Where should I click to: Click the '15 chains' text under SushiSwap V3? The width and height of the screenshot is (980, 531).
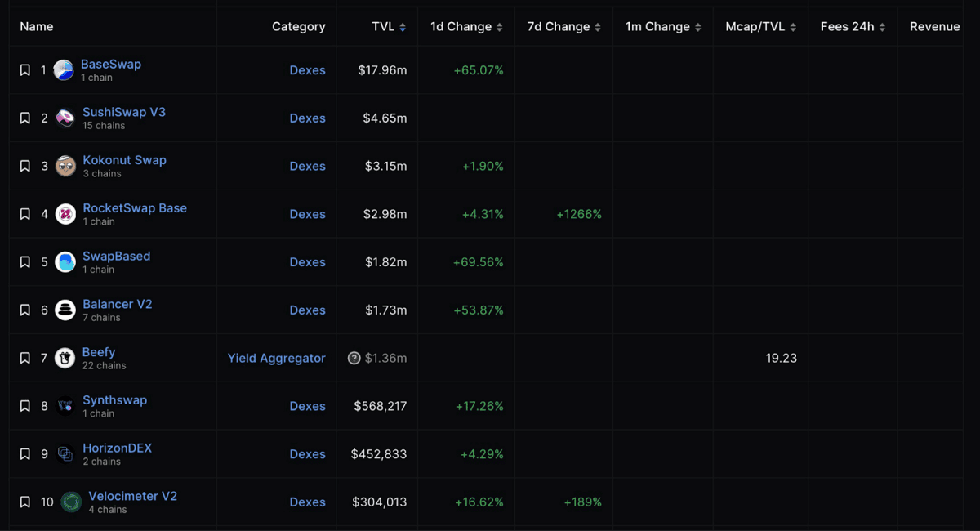104,126
